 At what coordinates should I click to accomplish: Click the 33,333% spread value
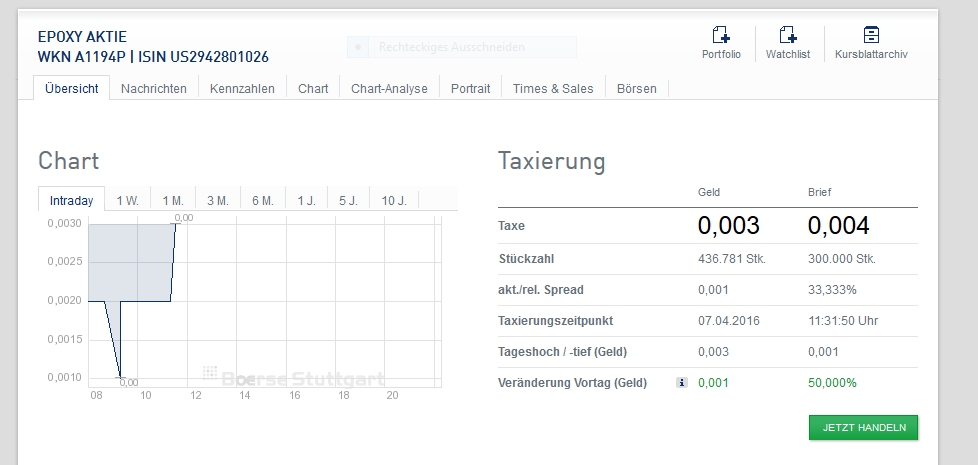(832, 290)
